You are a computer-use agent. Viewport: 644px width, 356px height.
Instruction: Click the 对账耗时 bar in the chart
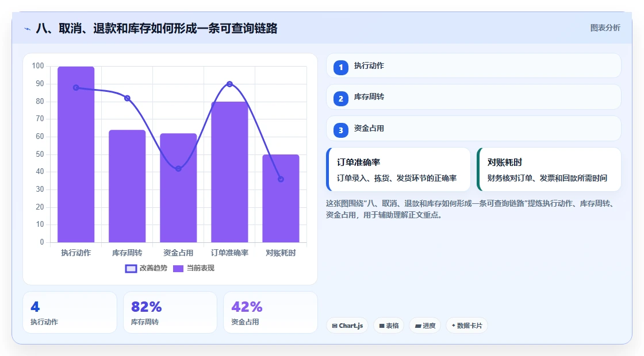pos(281,199)
